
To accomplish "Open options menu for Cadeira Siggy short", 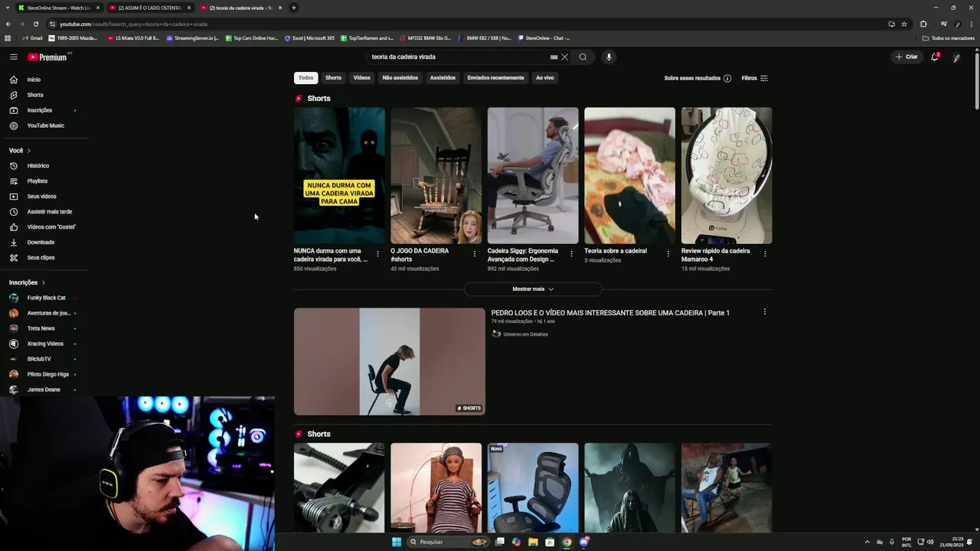I will [571, 253].
